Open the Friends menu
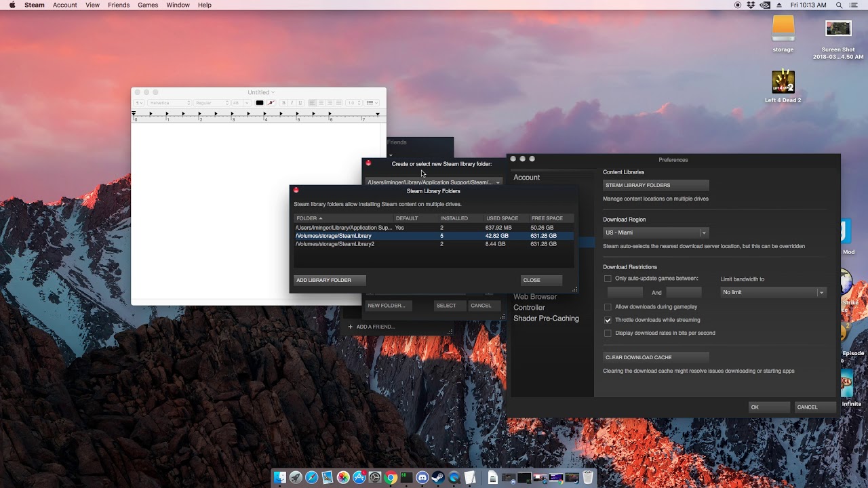 [119, 5]
